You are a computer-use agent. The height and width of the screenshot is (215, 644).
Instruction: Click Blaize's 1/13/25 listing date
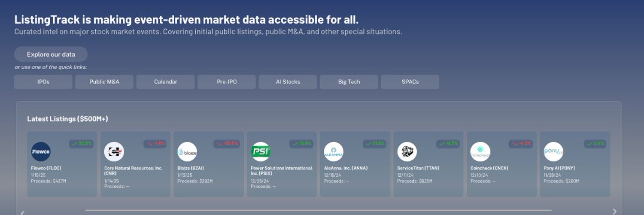[185, 175]
